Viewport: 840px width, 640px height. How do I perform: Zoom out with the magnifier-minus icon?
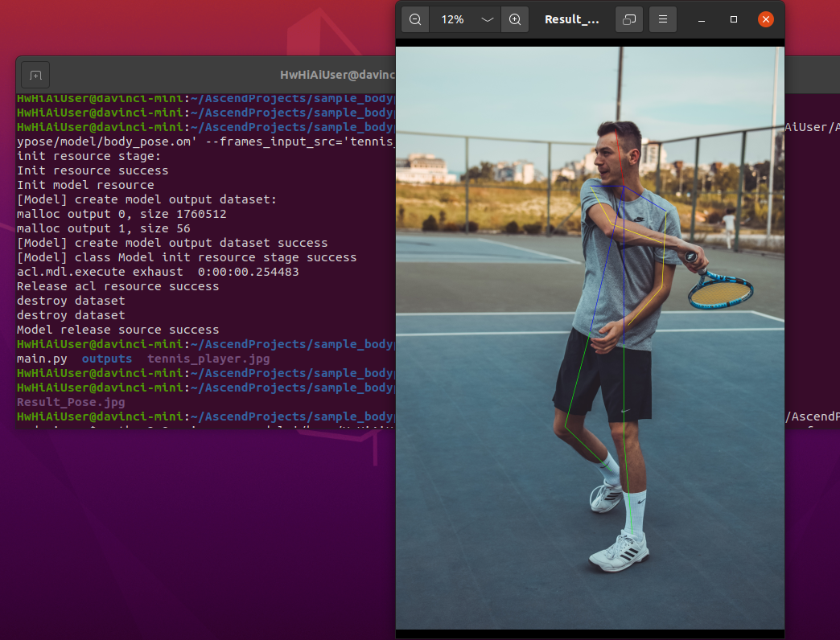[x=415, y=18]
